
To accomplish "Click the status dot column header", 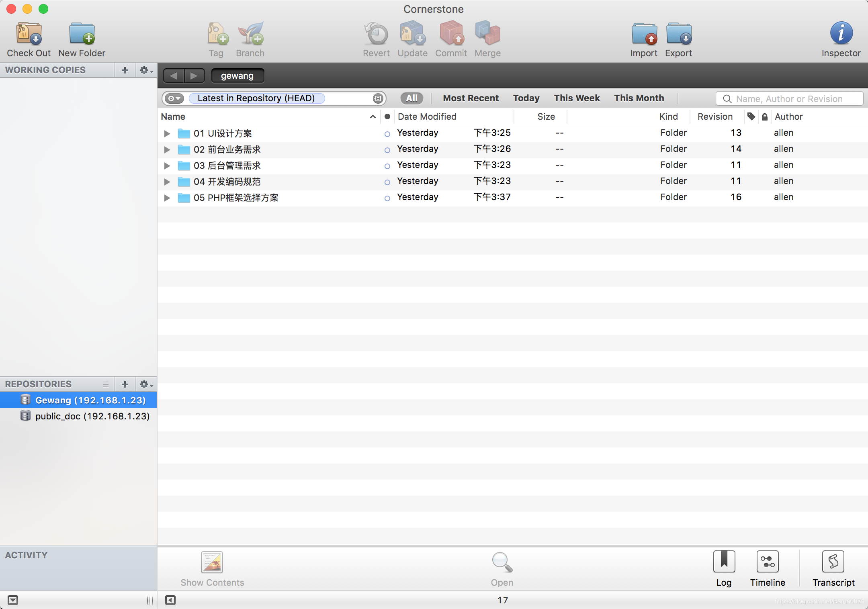I will click(x=387, y=116).
